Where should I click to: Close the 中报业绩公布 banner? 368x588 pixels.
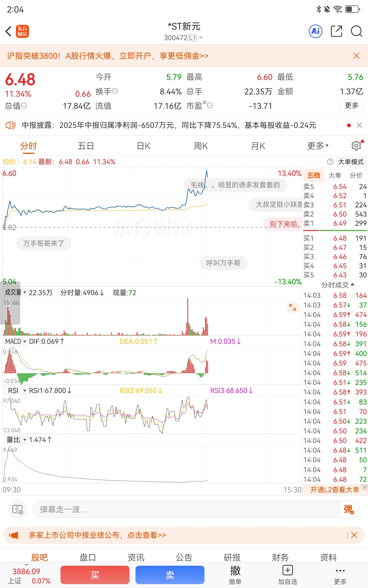(x=354, y=535)
